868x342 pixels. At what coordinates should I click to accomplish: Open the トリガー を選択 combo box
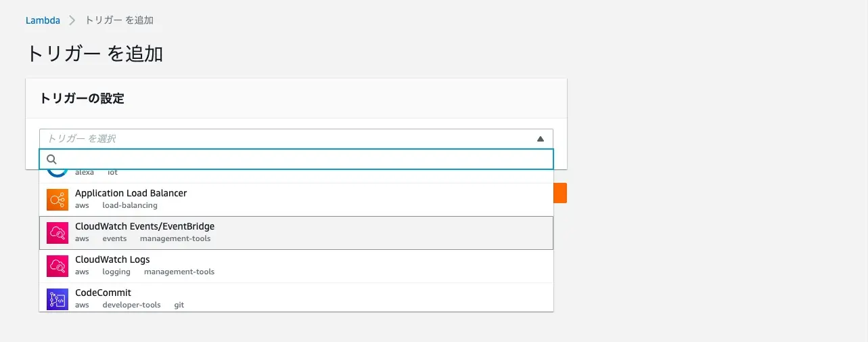pos(296,138)
